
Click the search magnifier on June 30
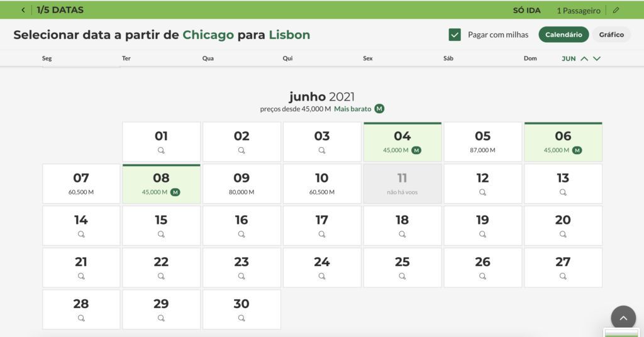point(241,318)
